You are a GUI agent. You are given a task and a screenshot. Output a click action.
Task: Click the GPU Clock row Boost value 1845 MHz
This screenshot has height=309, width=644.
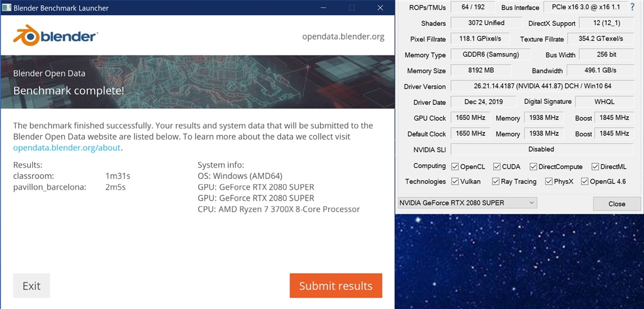[x=614, y=118]
